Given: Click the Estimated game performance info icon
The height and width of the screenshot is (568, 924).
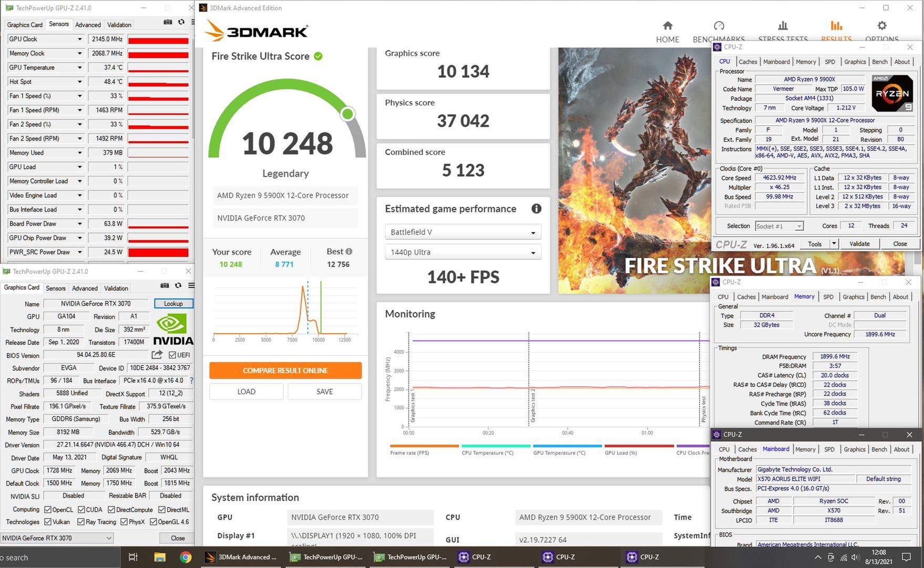Looking at the screenshot, I should coord(536,209).
